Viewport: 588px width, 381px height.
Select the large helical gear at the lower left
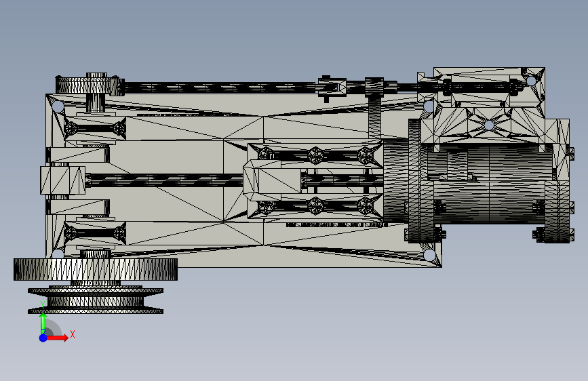[96, 269]
